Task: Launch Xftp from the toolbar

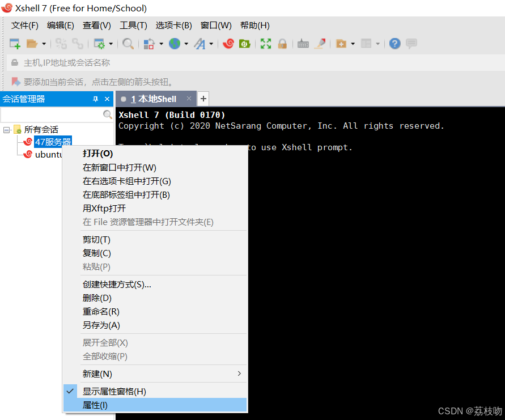Action: pos(245,44)
